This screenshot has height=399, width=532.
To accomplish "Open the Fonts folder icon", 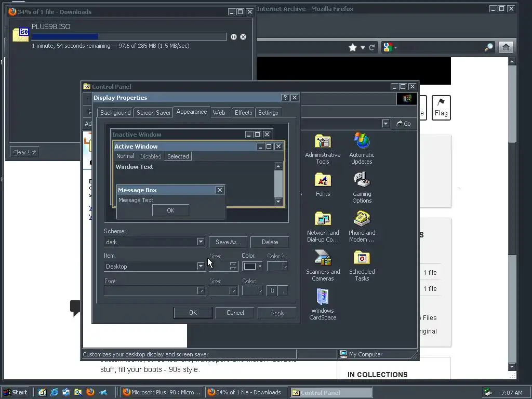I will (323, 184).
